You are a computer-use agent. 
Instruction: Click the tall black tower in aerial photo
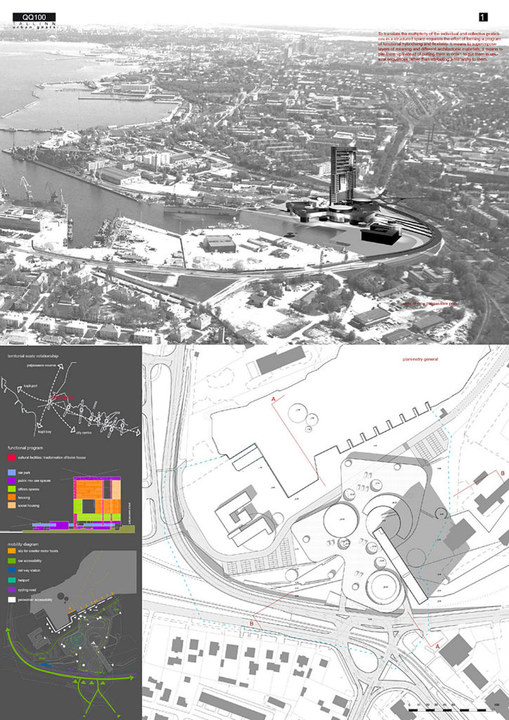point(343,175)
